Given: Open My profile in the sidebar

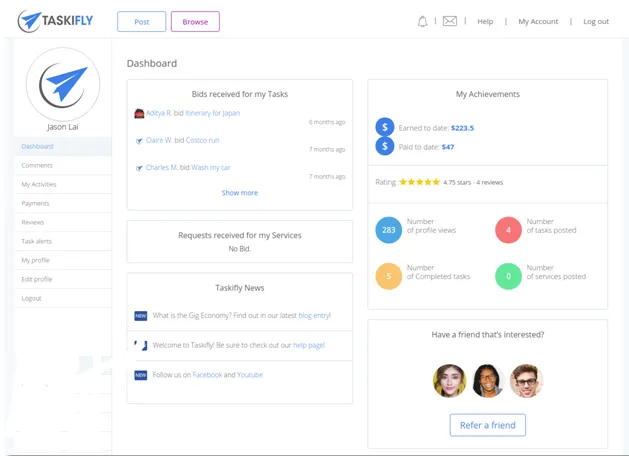Looking at the screenshot, I should (x=63, y=260).
